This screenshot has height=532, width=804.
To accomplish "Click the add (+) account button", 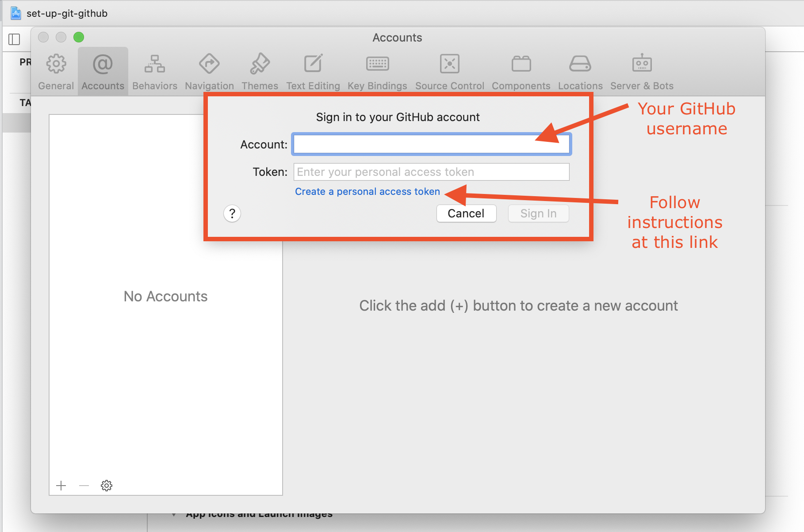I will tap(61, 486).
